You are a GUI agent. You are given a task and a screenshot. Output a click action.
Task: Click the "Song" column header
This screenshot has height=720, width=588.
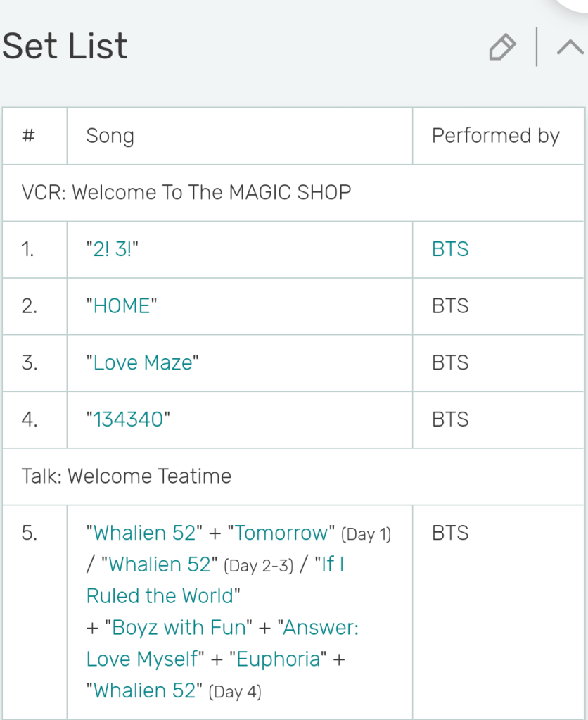click(110, 136)
